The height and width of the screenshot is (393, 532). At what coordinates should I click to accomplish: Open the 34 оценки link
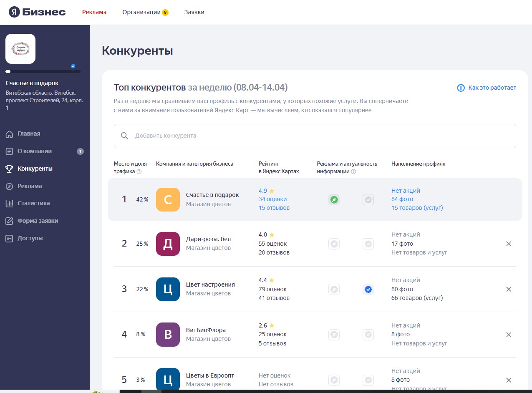272,199
